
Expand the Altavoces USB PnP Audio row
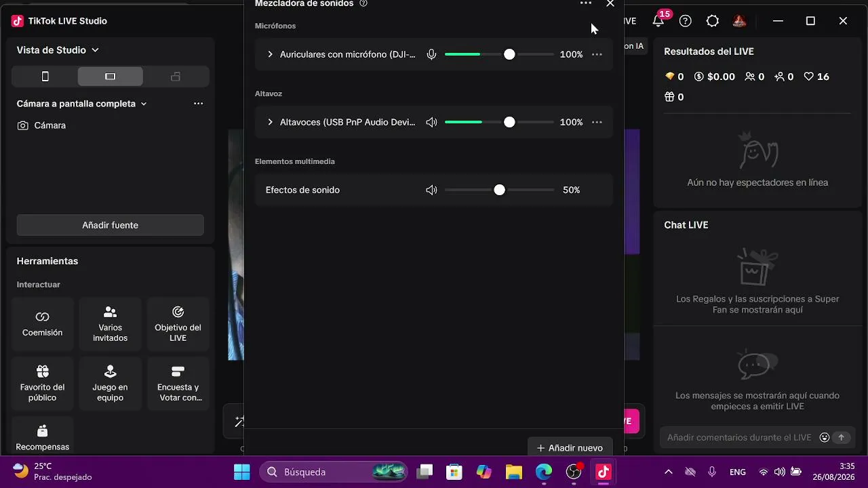click(x=270, y=122)
